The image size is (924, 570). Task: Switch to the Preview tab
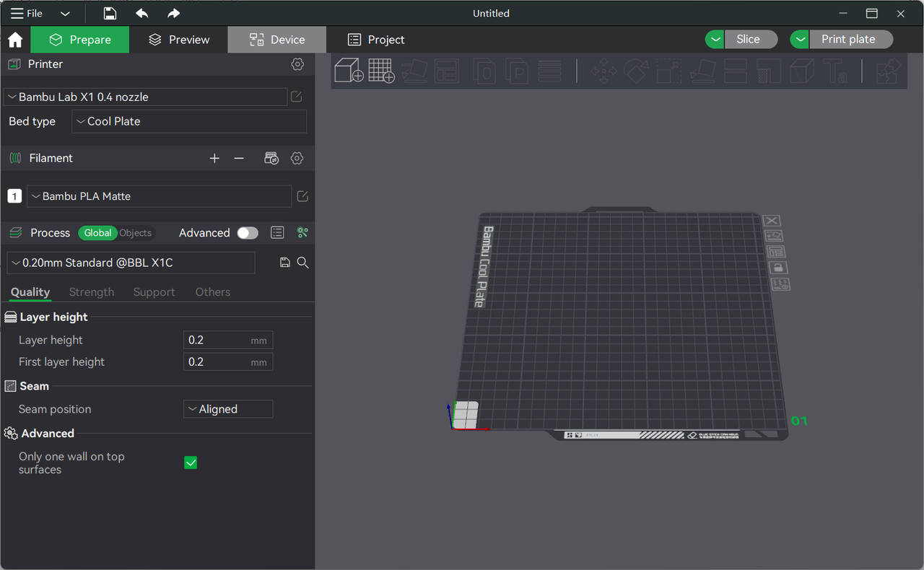[178, 40]
